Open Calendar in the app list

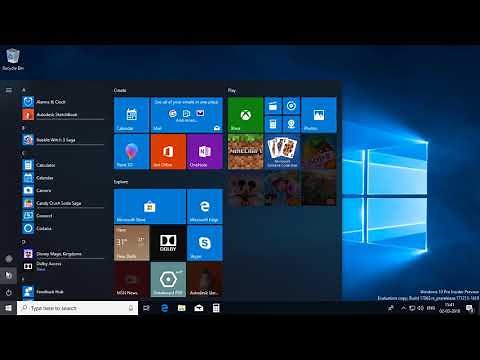pos(63,178)
